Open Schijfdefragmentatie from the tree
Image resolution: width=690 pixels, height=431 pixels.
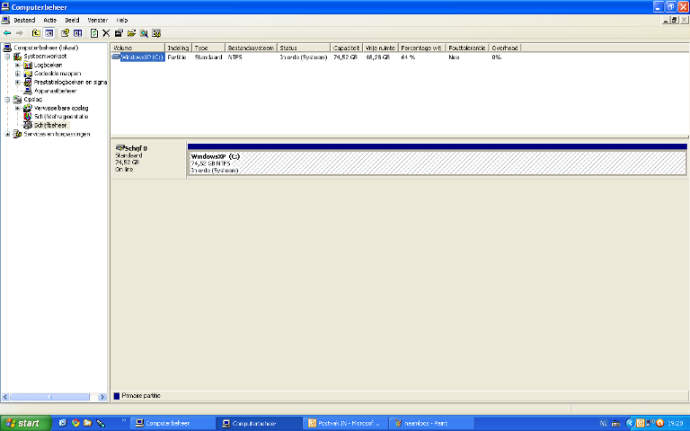[61, 117]
